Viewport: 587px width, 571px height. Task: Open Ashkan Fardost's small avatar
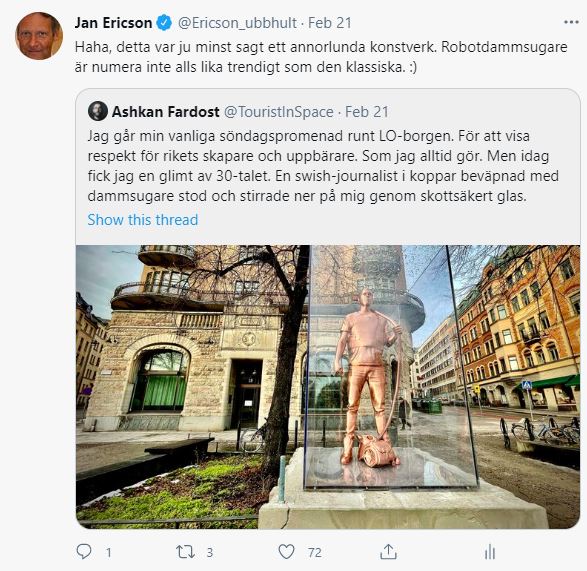point(98,111)
